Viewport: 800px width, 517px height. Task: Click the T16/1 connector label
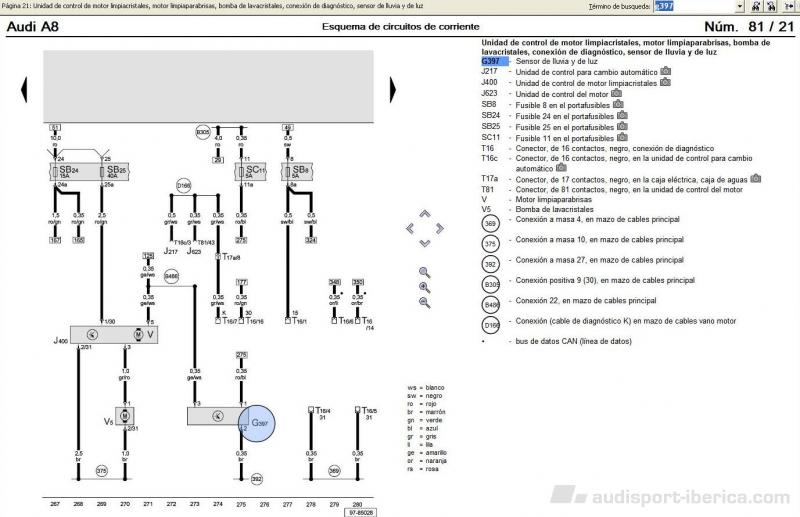coord(299,321)
